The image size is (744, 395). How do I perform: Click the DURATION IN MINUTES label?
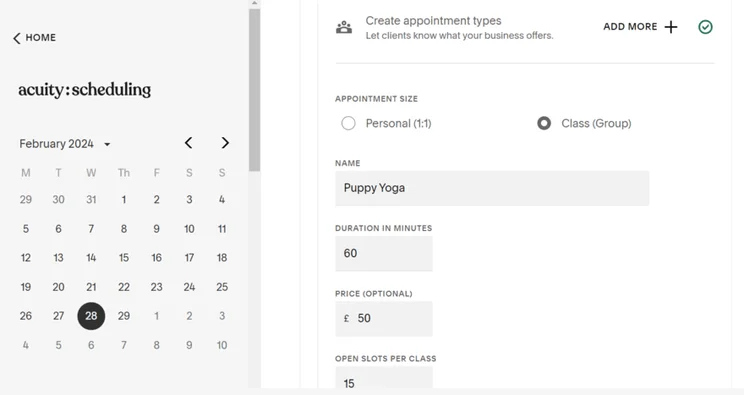pos(383,228)
